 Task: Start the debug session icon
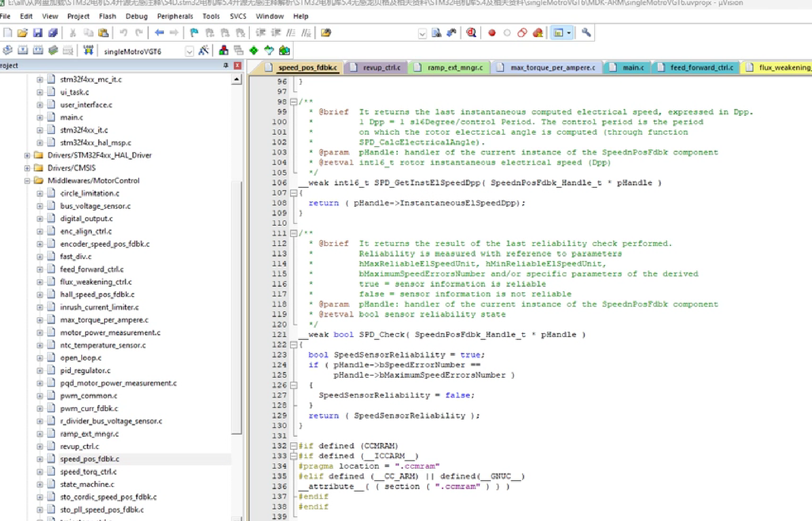click(471, 33)
